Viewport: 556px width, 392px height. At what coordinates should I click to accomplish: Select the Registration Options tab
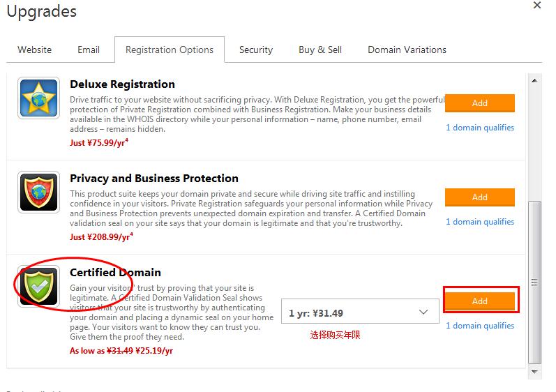170,50
